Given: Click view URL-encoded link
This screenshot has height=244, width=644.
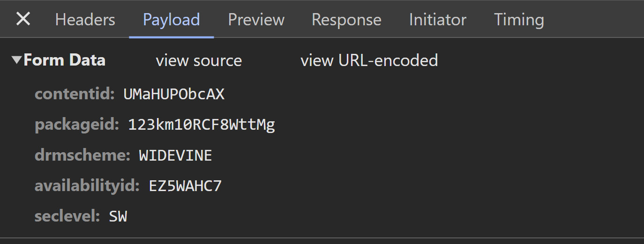Looking at the screenshot, I should [369, 60].
